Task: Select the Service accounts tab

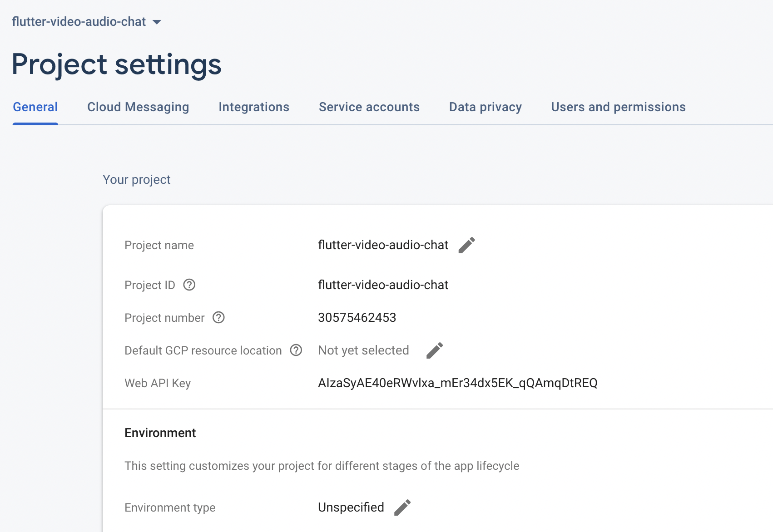Action: click(x=369, y=107)
